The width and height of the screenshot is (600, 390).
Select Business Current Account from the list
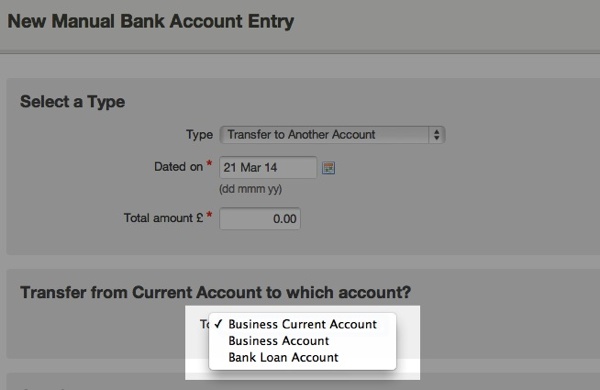click(302, 324)
